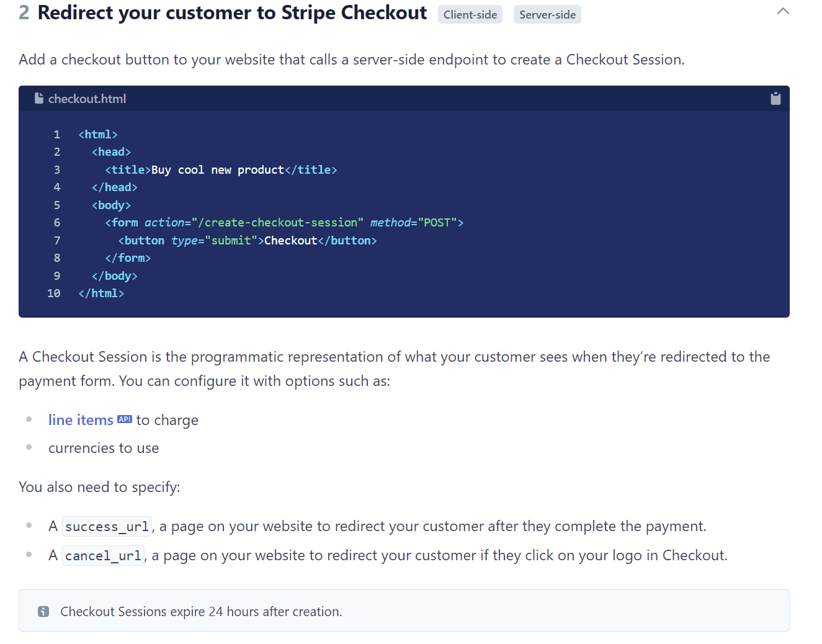Click the bullet icon beside cancel_url item

(x=29, y=554)
